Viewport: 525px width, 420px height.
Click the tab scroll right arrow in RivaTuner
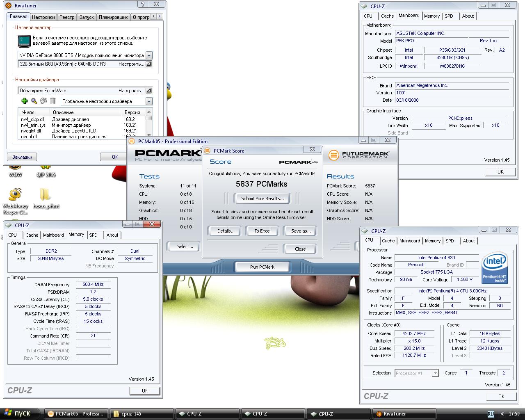point(160,16)
